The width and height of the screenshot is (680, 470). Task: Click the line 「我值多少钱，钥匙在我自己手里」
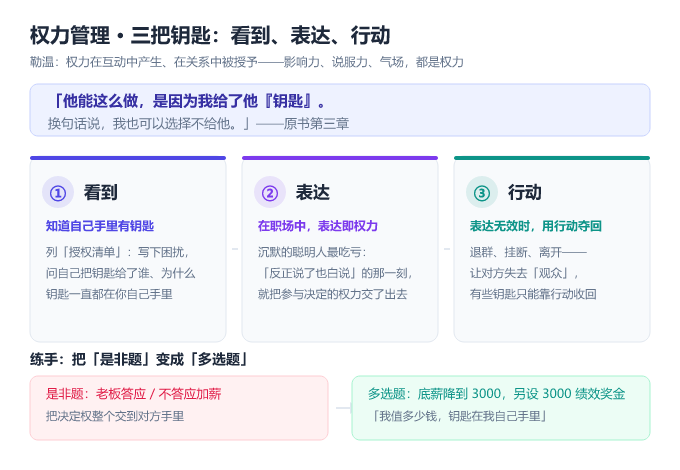[458, 416]
